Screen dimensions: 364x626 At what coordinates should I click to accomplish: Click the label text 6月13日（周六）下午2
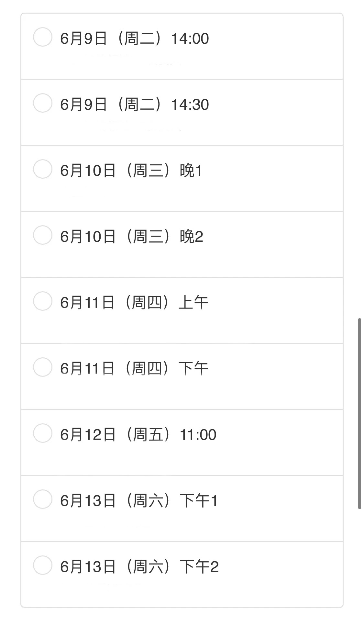[139, 567]
